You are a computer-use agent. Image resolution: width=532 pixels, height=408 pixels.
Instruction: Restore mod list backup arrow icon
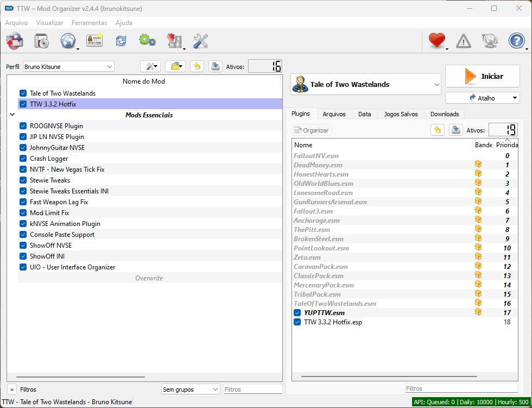pyautogui.click(x=197, y=66)
